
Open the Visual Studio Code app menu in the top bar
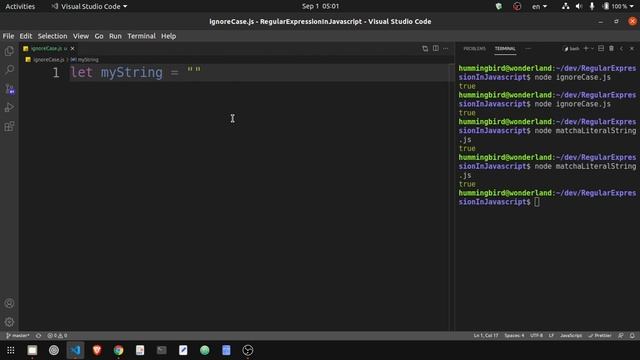pos(89,7)
